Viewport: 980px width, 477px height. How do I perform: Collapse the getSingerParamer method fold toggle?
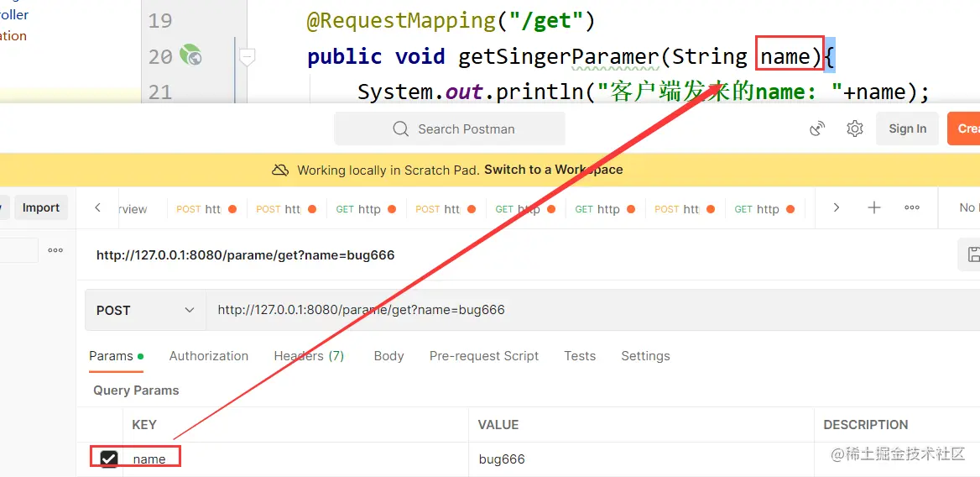(x=248, y=57)
